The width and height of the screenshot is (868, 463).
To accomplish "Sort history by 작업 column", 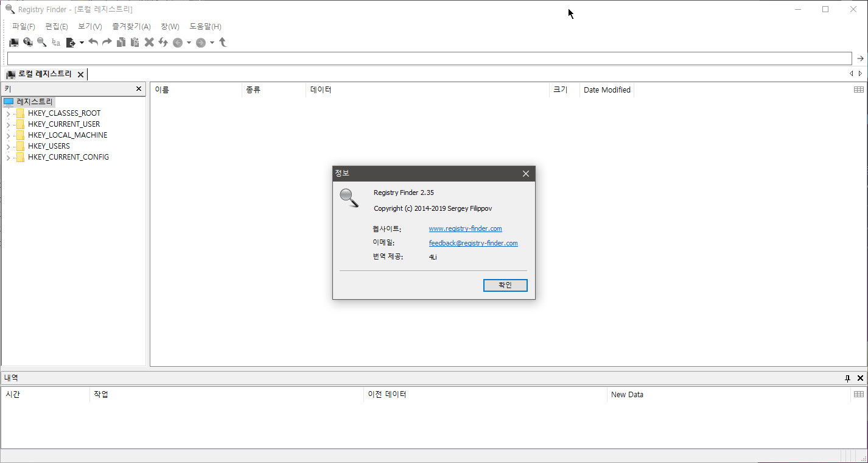I will pos(226,394).
